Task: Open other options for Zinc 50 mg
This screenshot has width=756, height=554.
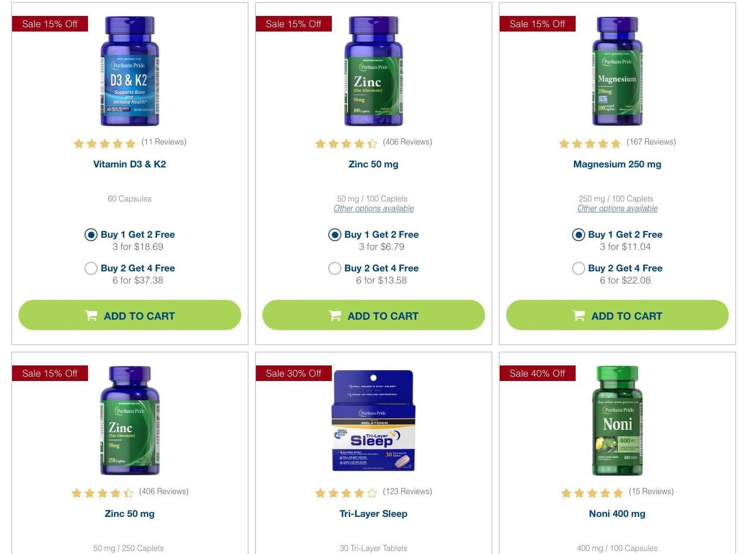Action: point(373,208)
